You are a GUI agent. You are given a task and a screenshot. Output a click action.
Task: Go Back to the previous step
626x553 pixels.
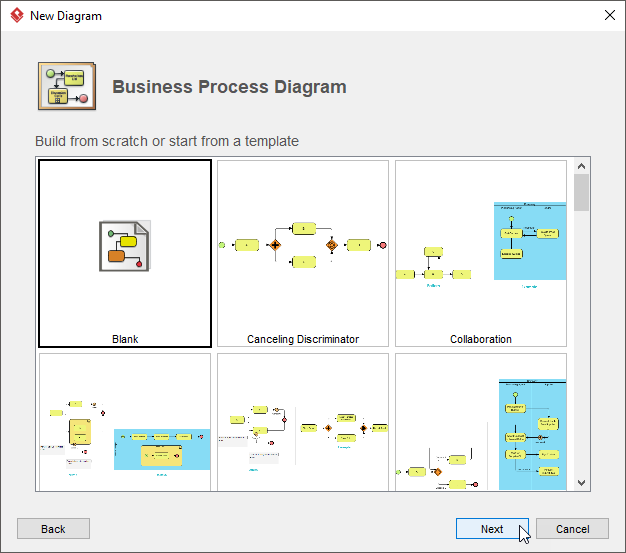[53, 529]
